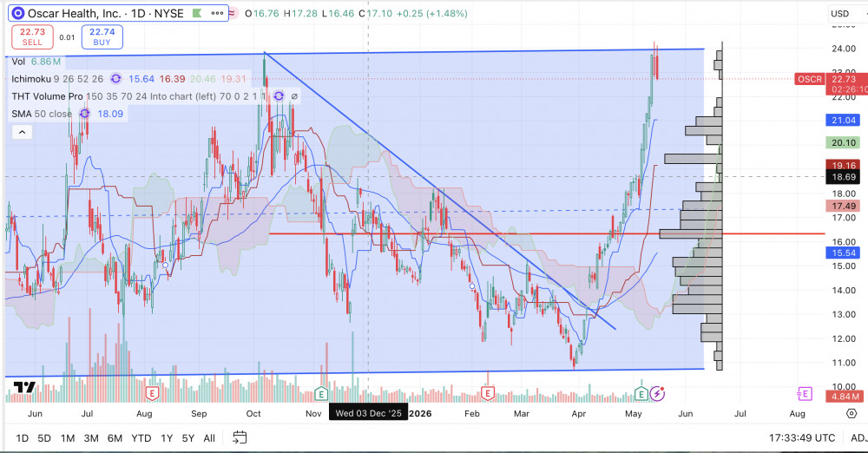The height and width of the screenshot is (453, 868).
Task: Open the three-dot more menu in symbol header
Action: 217,13
